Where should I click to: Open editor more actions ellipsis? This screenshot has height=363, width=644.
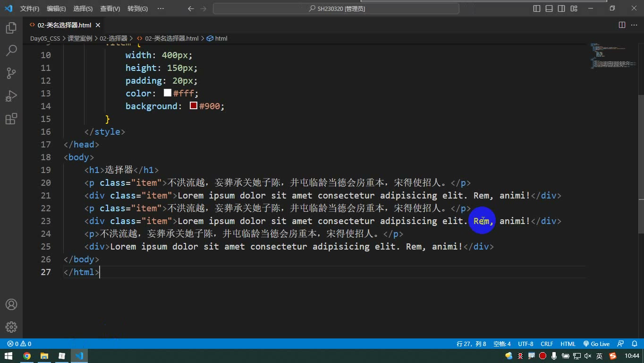[634, 25]
